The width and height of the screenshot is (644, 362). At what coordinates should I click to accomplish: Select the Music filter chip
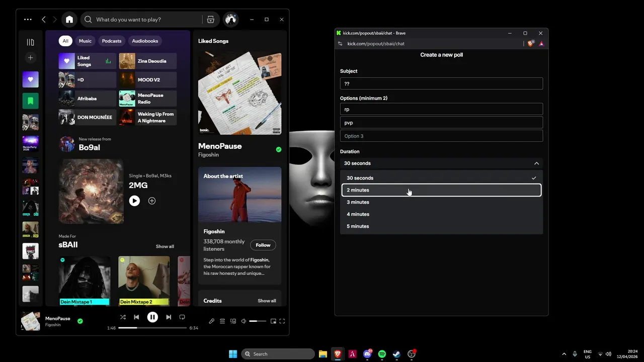point(85,41)
